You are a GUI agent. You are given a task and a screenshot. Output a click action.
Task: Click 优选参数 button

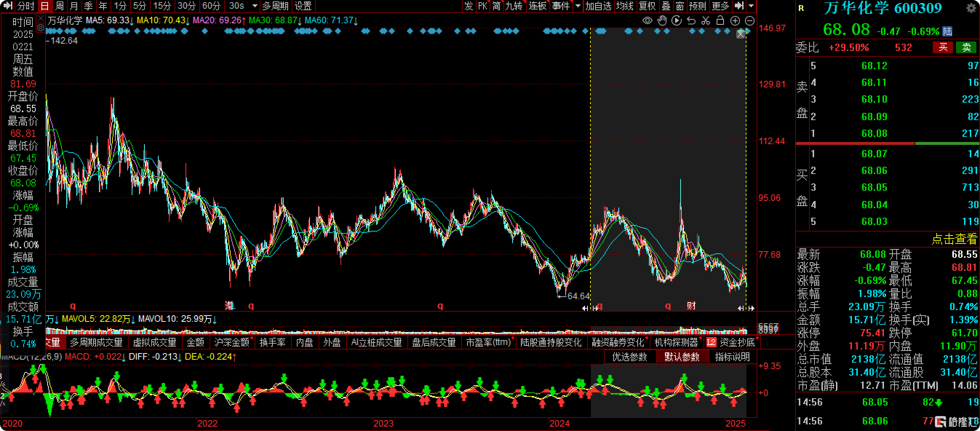click(630, 357)
